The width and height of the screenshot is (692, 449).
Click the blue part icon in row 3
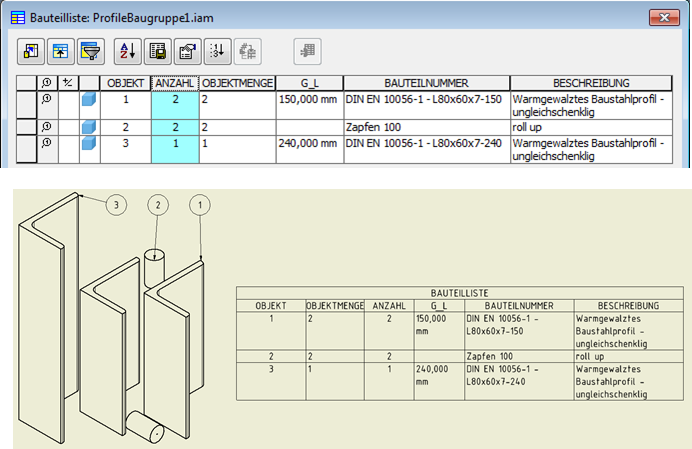89,143
